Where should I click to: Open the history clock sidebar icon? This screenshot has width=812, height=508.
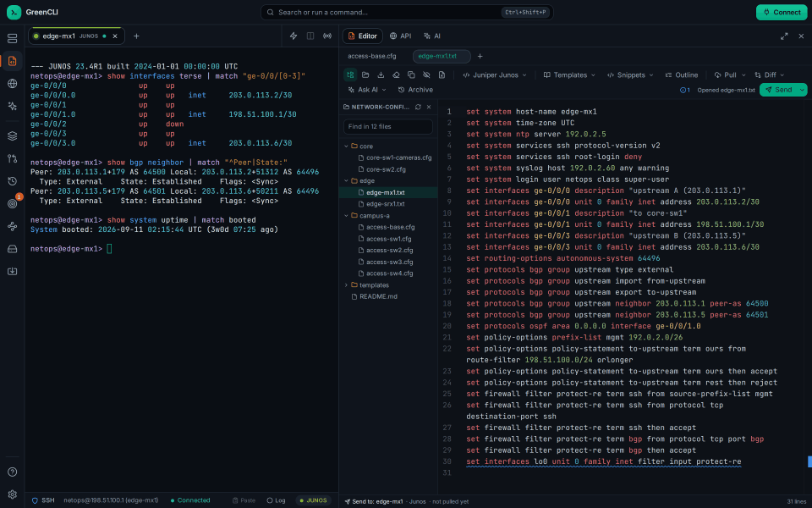coord(13,181)
